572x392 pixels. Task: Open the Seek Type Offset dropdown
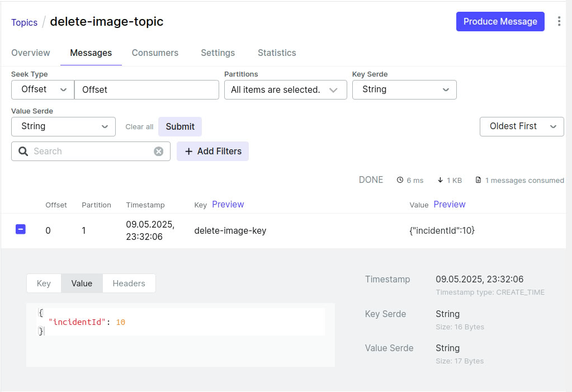coord(42,89)
